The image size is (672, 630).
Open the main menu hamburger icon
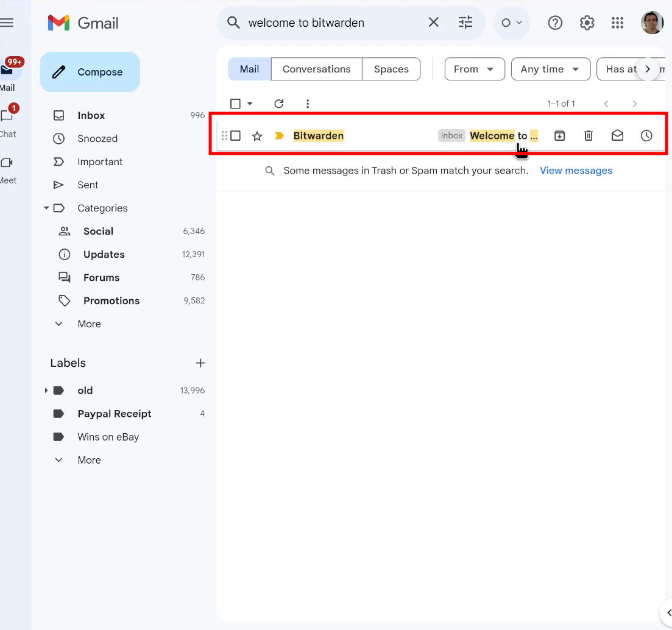click(7, 23)
